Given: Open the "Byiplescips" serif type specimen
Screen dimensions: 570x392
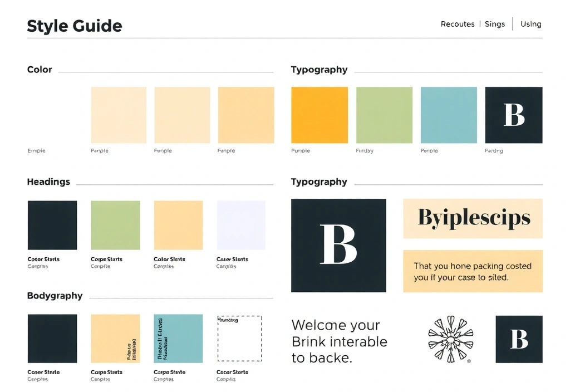Looking at the screenshot, I should pos(472,218).
